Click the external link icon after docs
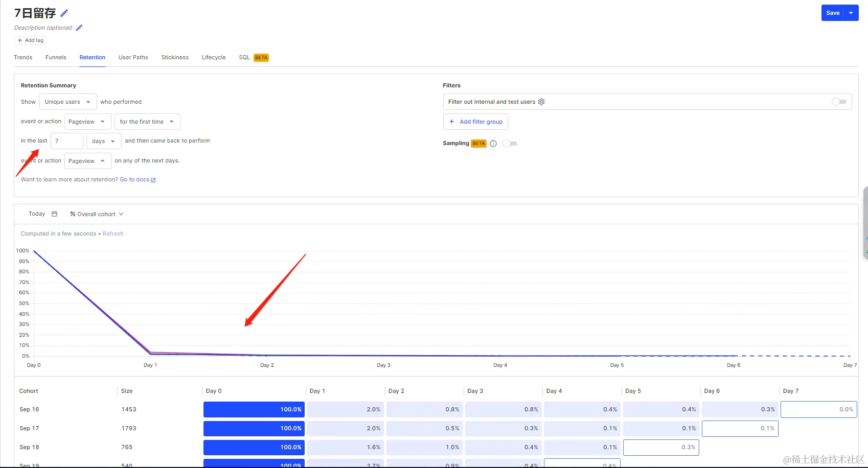 (x=153, y=180)
